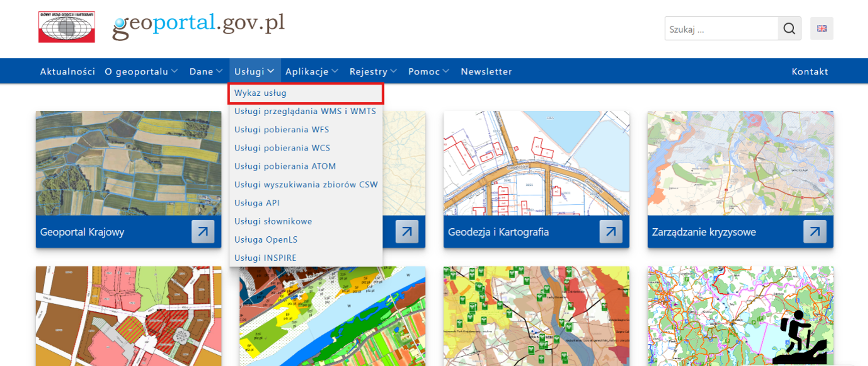Click the Zarządzanie kryzysowe title link

point(703,232)
